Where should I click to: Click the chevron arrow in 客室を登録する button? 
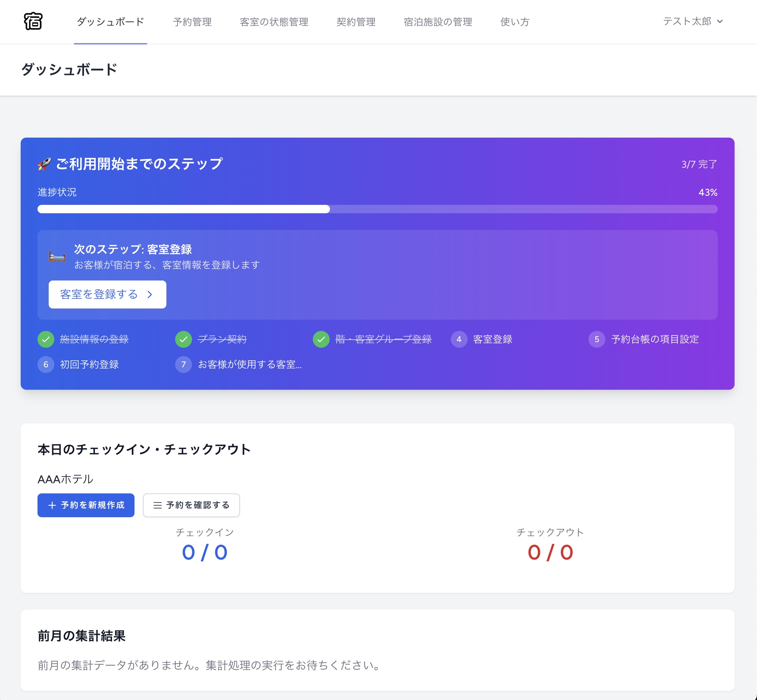(x=150, y=295)
